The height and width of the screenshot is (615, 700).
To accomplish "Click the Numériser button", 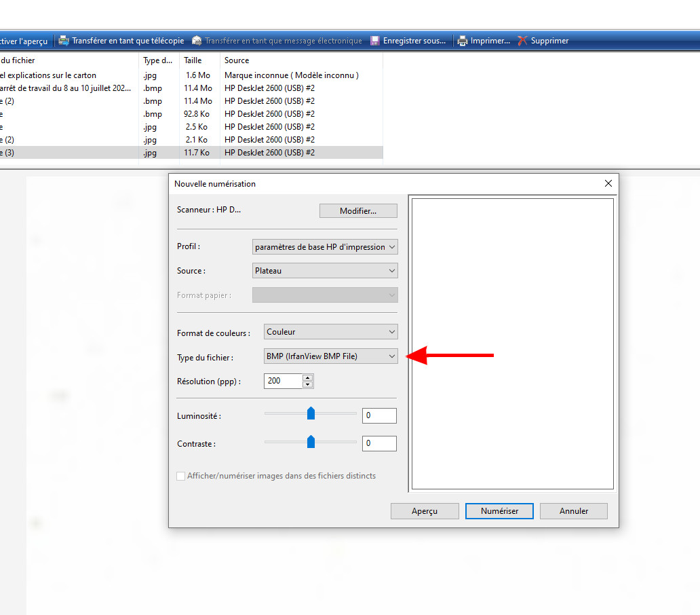I will (499, 510).
